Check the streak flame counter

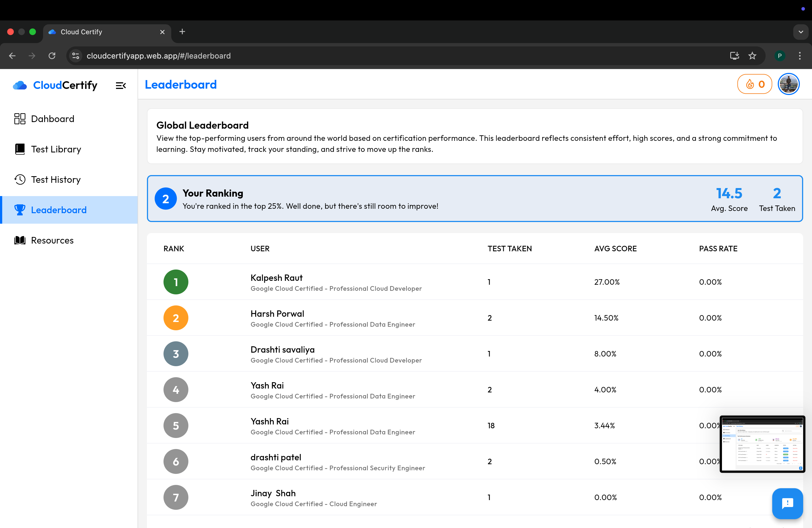755,84
